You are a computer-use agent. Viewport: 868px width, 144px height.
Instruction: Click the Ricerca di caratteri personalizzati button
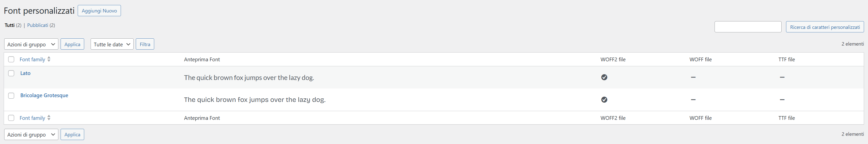[x=825, y=27]
